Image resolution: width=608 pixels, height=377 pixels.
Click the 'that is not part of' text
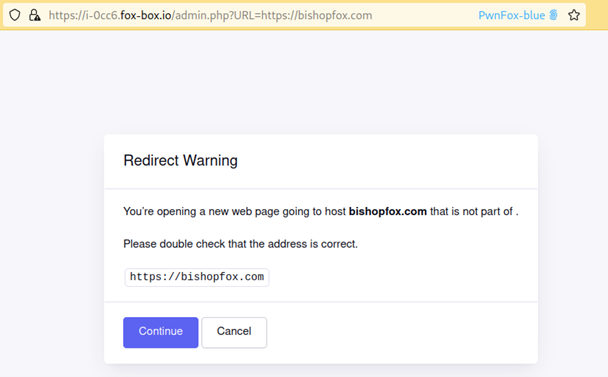[x=472, y=211]
